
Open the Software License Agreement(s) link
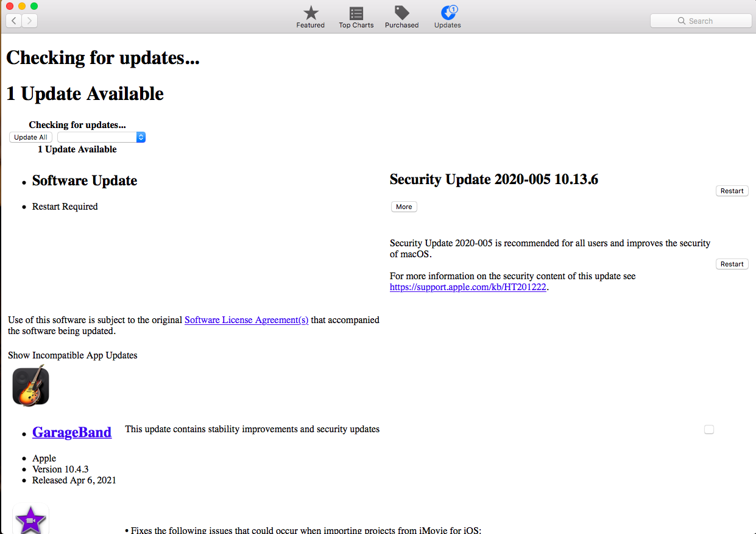point(247,319)
